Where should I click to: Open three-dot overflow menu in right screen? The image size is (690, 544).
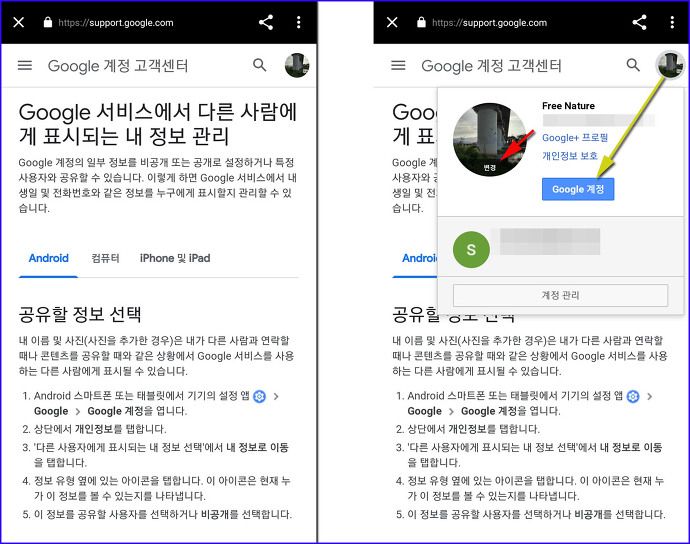coord(672,22)
